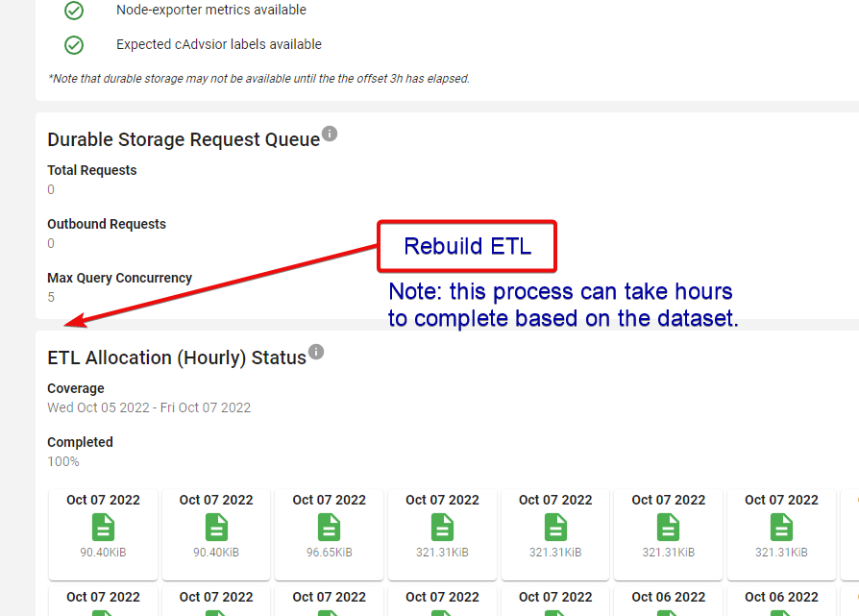Image resolution: width=859 pixels, height=616 pixels.
Task: Select the first 321.31KiB green document icon
Action: (442, 527)
